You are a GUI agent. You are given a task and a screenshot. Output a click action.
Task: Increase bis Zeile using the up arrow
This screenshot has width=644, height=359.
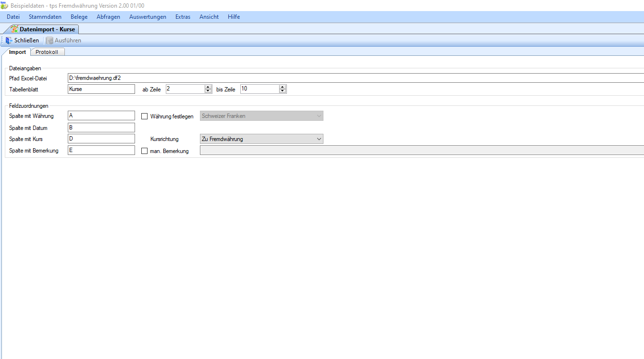point(283,87)
